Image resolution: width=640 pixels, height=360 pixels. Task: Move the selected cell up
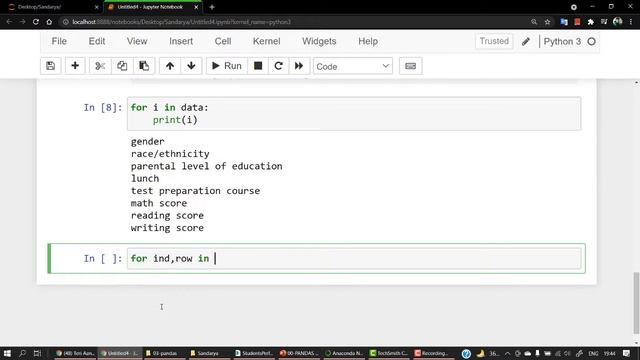pyautogui.click(x=170, y=66)
